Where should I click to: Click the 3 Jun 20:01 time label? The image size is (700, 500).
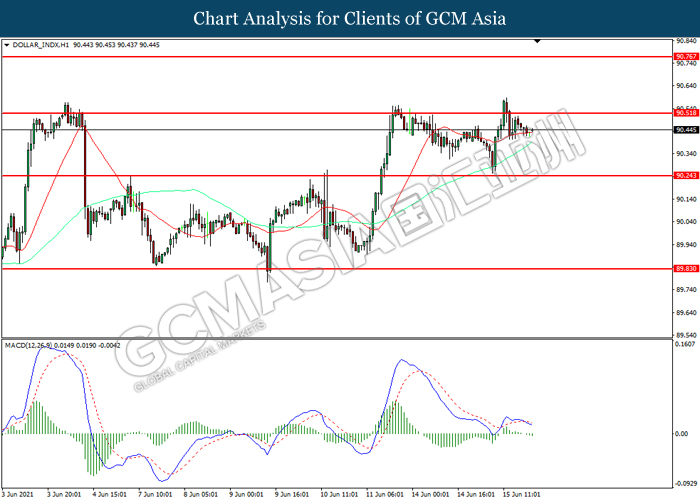[64, 495]
